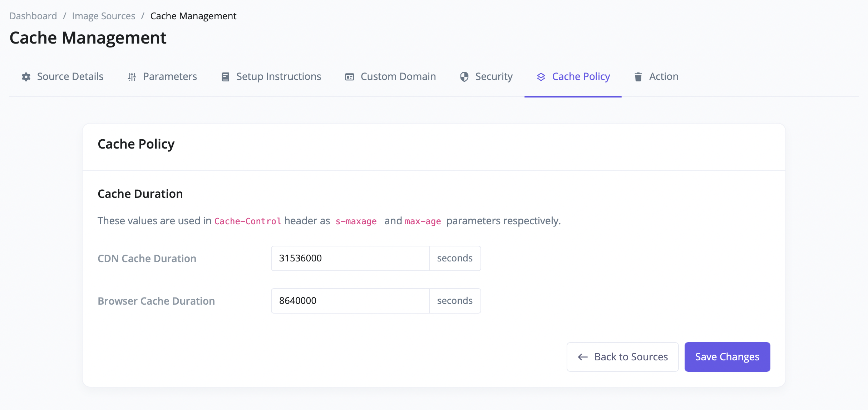Click the layers icon beside Cache Policy
This screenshot has width=868, height=410.
541,77
